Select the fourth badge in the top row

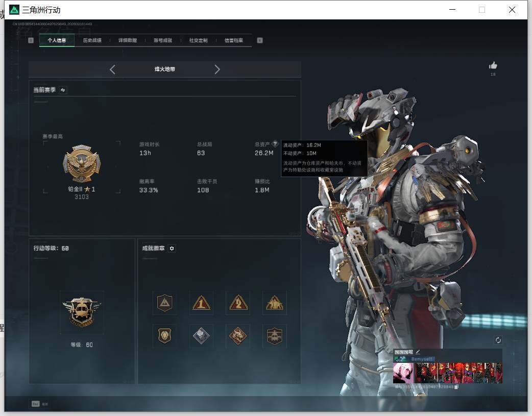point(275,303)
